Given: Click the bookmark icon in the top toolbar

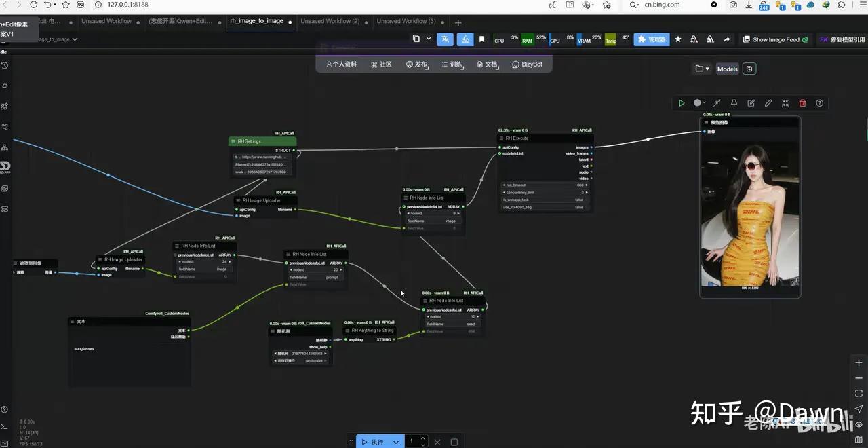Looking at the screenshot, I should pos(481,39).
